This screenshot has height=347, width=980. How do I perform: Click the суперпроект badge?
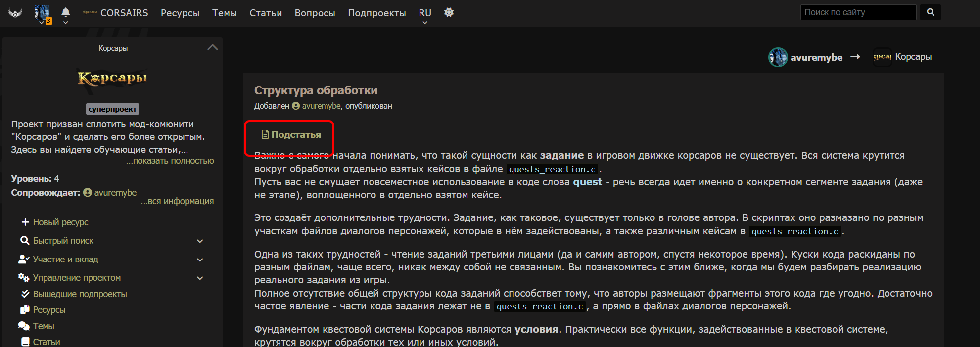click(113, 109)
